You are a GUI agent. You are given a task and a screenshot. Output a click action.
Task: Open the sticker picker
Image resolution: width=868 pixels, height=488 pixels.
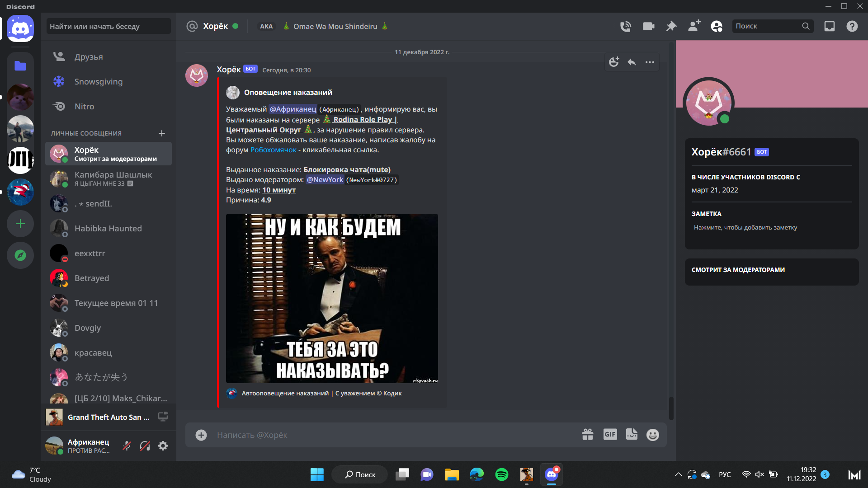point(632,434)
